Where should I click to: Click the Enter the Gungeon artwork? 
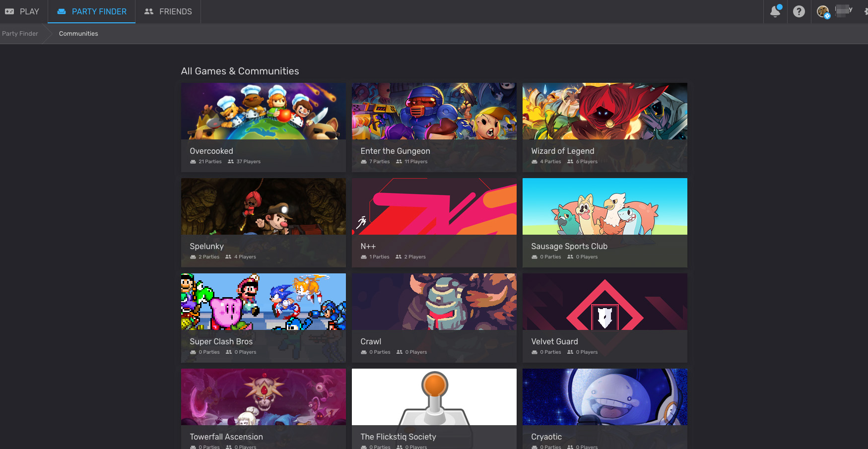click(x=434, y=111)
